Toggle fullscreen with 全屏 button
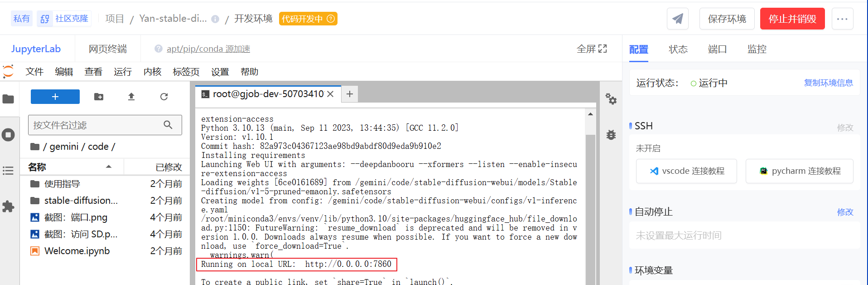The height and width of the screenshot is (285, 868). pos(592,49)
